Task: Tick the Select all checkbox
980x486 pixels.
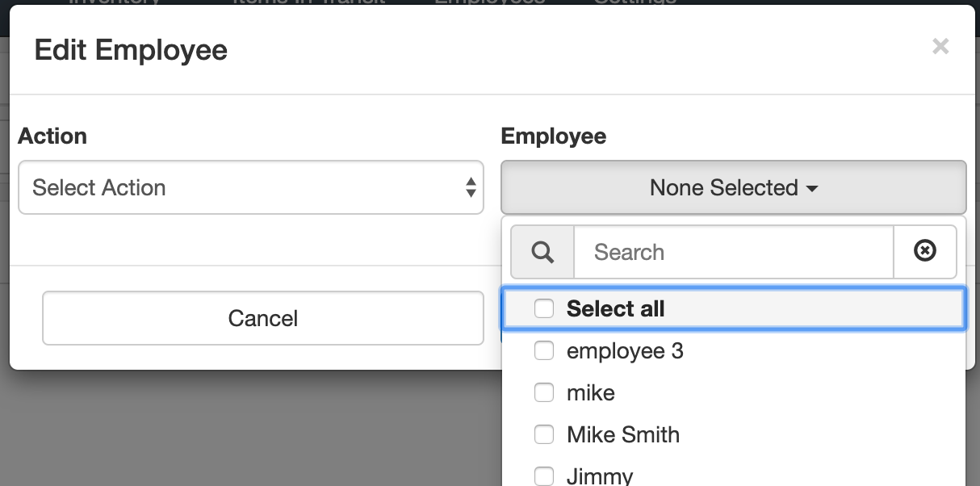Action: coord(544,308)
